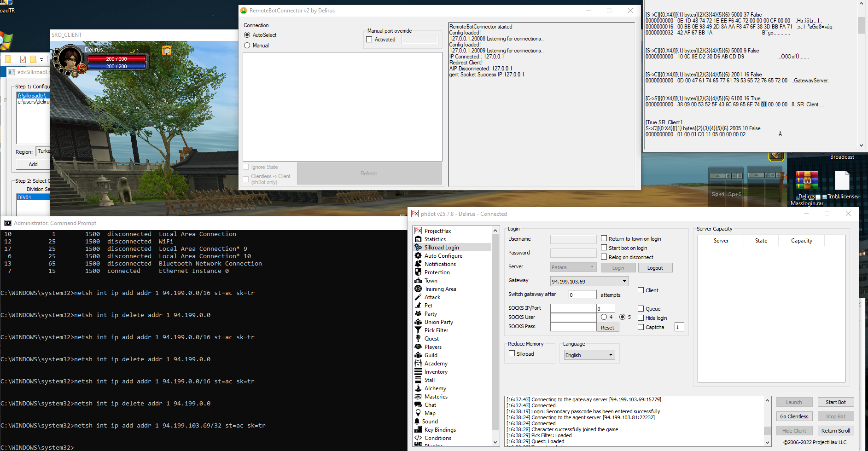
Task: Click the SOCKS IP/Port input field
Action: 573,308
